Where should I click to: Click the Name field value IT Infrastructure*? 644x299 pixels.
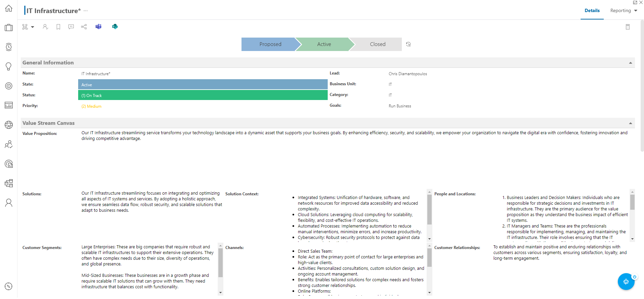coord(96,74)
